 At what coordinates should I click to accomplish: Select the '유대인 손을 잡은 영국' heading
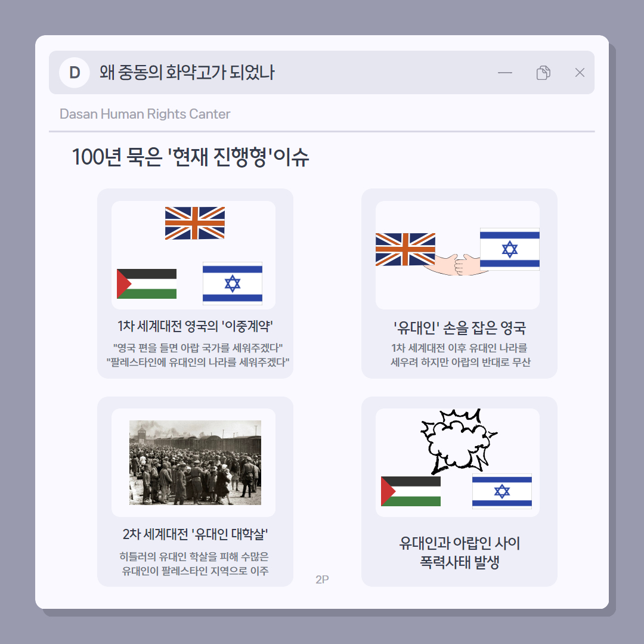[x=459, y=328]
